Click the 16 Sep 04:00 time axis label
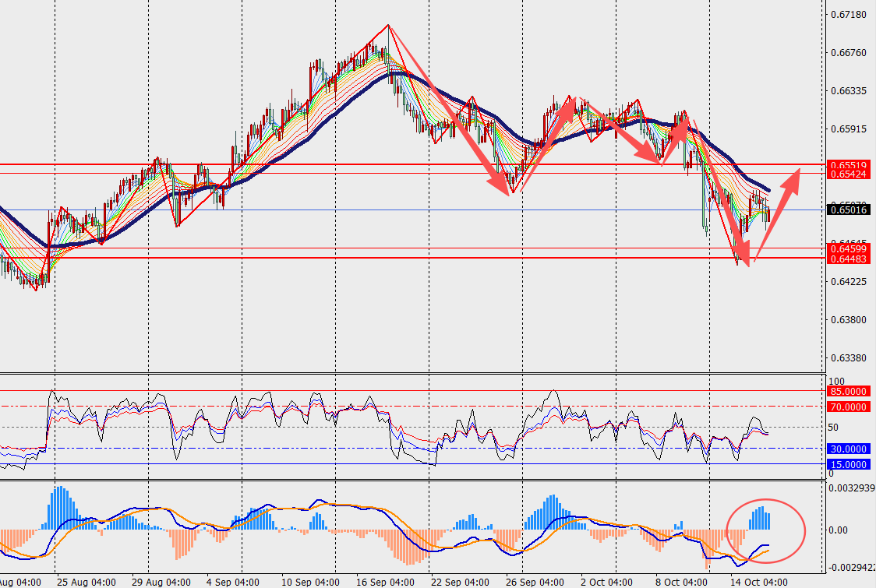This screenshot has height=588, width=876. click(x=386, y=583)
